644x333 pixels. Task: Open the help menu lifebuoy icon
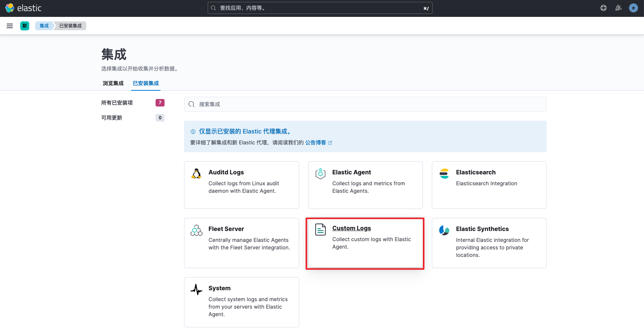604,8
